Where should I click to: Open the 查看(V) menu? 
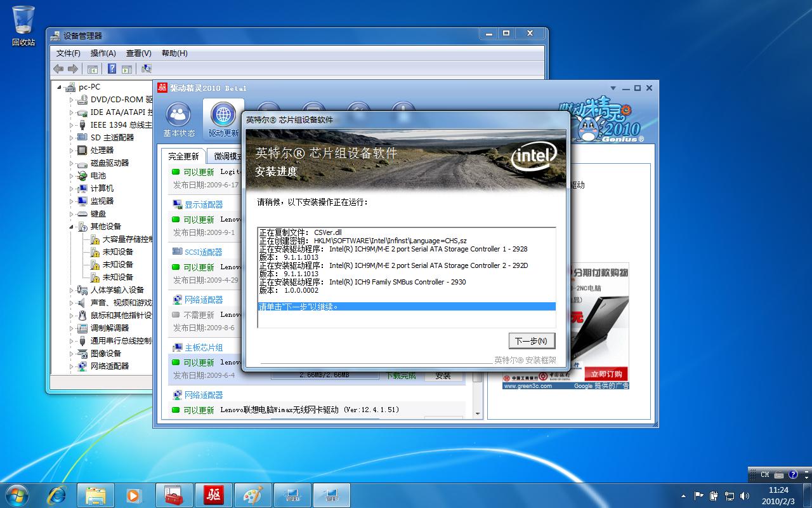(138, 53)
